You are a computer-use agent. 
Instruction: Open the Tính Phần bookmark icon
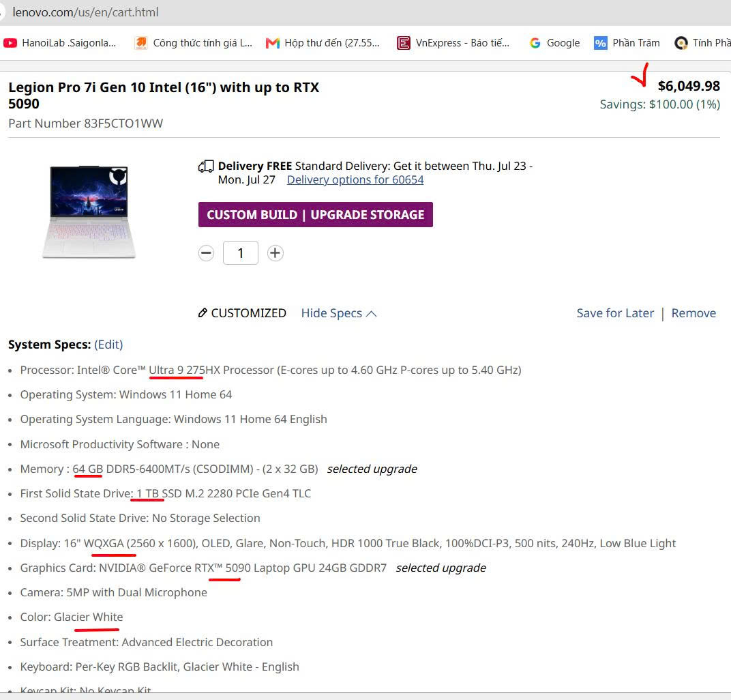coord(681,43)
